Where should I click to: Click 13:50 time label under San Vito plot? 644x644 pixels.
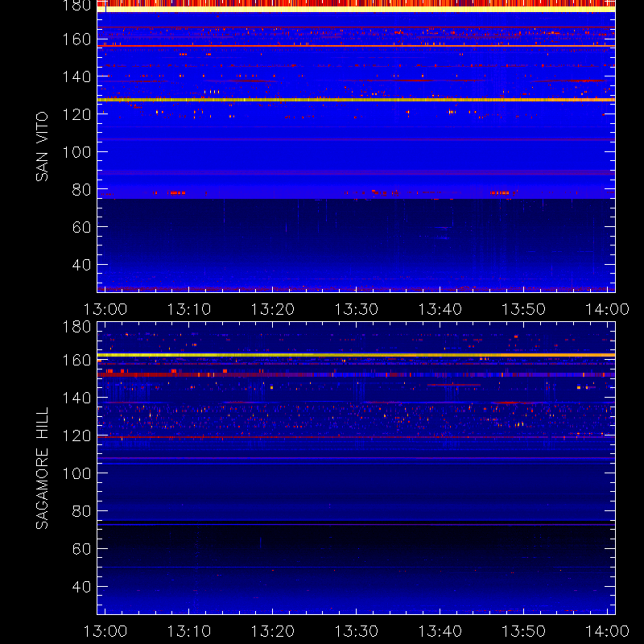(524, 309)
